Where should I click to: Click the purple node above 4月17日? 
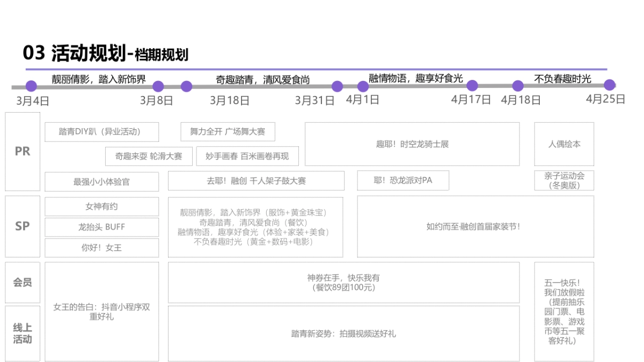[x=472, y=85]
